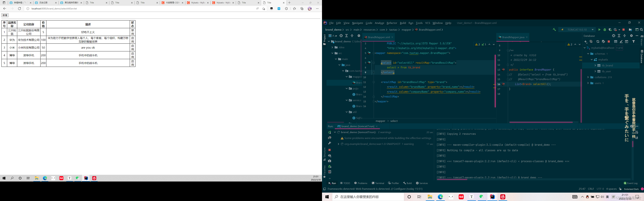Go back with the browser back arrow
Viewport: 644px width, 201px height.
[5, 9]
